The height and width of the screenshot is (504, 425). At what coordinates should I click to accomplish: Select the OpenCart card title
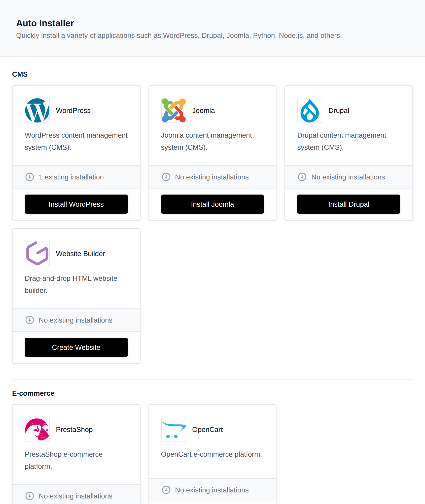(x=207, y=429)
